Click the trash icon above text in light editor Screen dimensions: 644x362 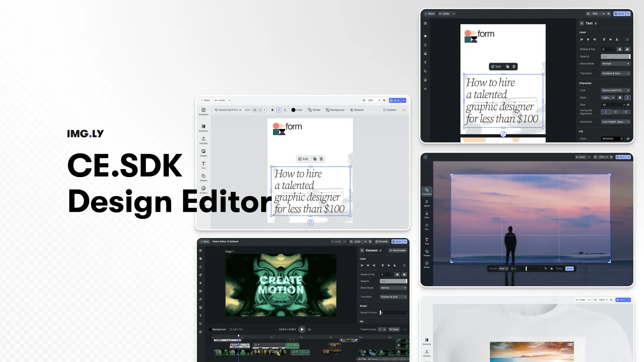click(x=321, y=159)
